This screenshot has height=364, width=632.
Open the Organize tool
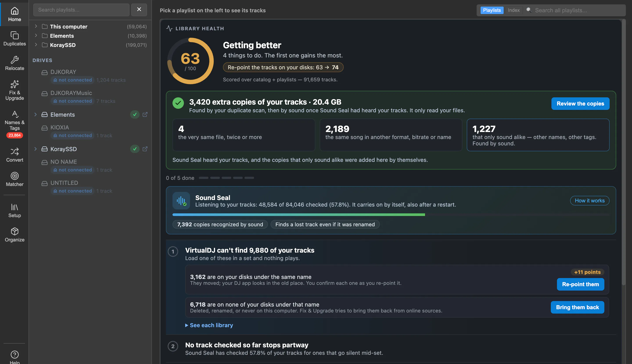pos(14,235)
